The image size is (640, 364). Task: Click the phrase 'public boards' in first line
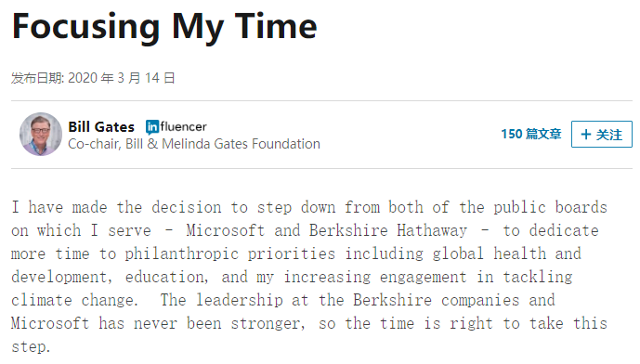550,207
